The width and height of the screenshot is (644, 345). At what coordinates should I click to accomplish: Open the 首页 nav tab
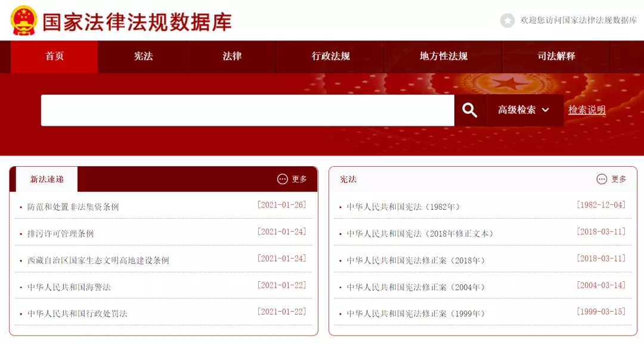click(55, 56)
